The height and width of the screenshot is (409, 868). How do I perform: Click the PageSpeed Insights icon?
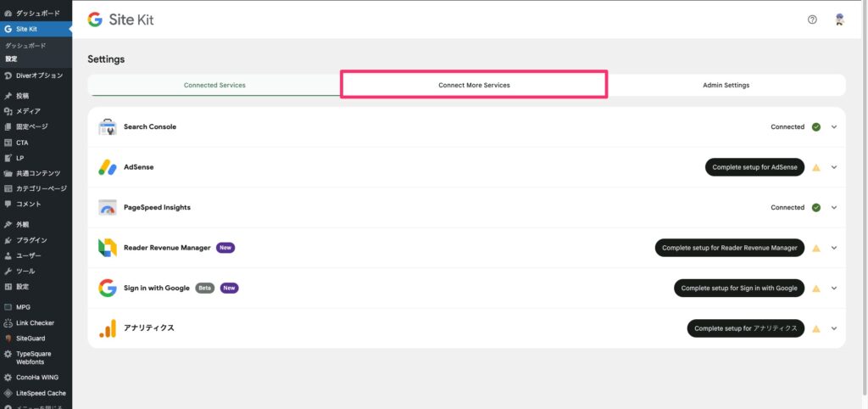107,208
